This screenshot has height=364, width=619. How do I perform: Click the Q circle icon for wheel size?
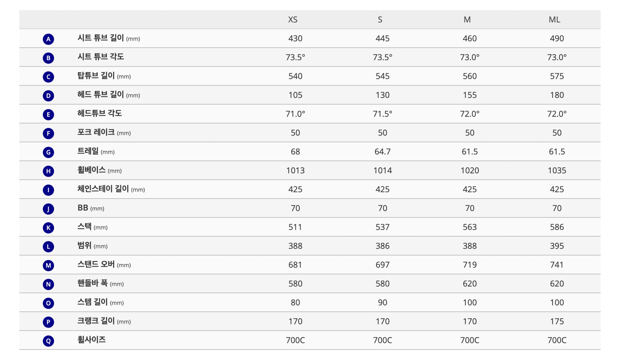pyautogui.click(x=48, y=341)
